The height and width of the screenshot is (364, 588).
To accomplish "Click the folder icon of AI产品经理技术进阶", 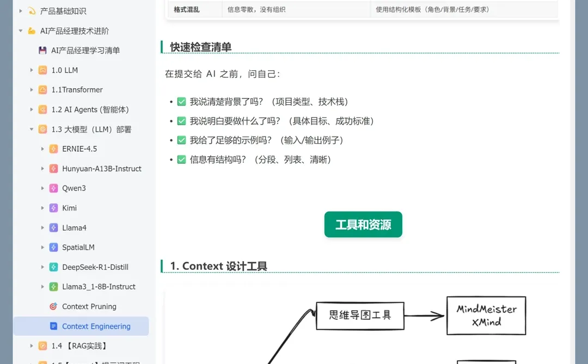I will pos(32,31).
